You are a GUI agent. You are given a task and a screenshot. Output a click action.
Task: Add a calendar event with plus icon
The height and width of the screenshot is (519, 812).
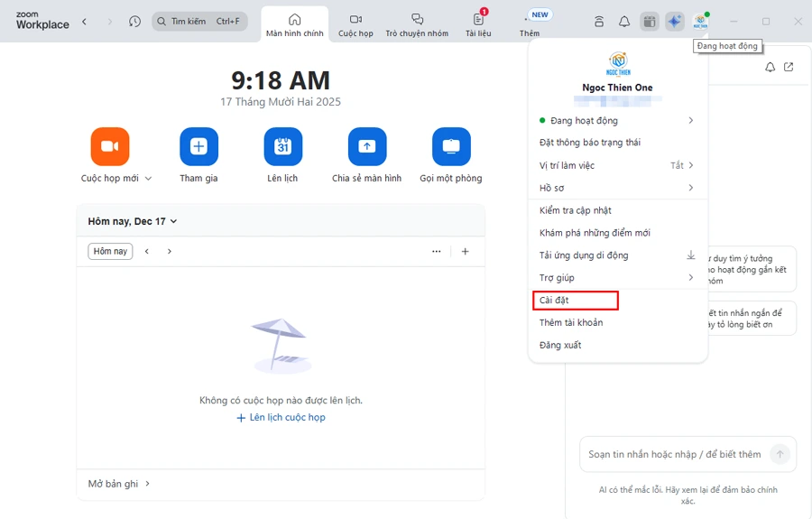point(465,251)
